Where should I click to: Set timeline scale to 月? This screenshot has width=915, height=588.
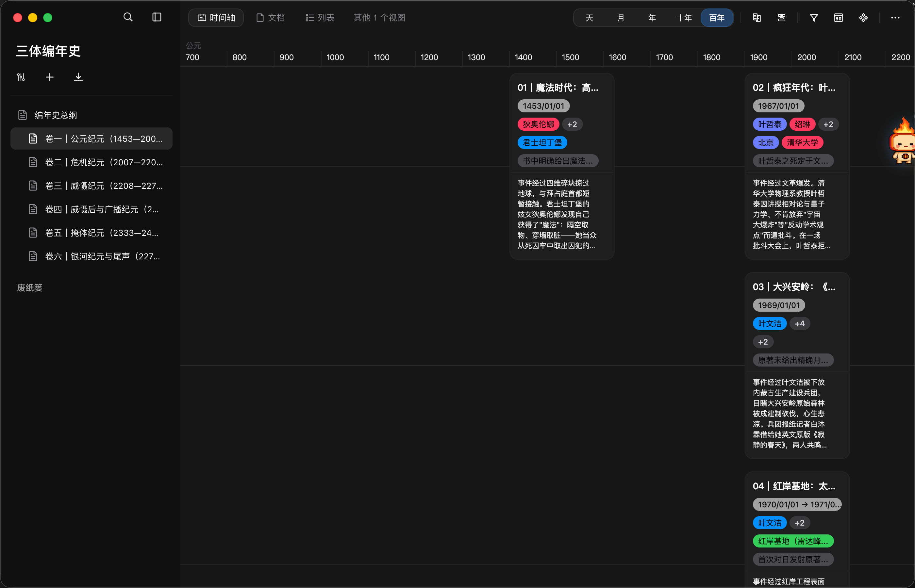[621, 18]
